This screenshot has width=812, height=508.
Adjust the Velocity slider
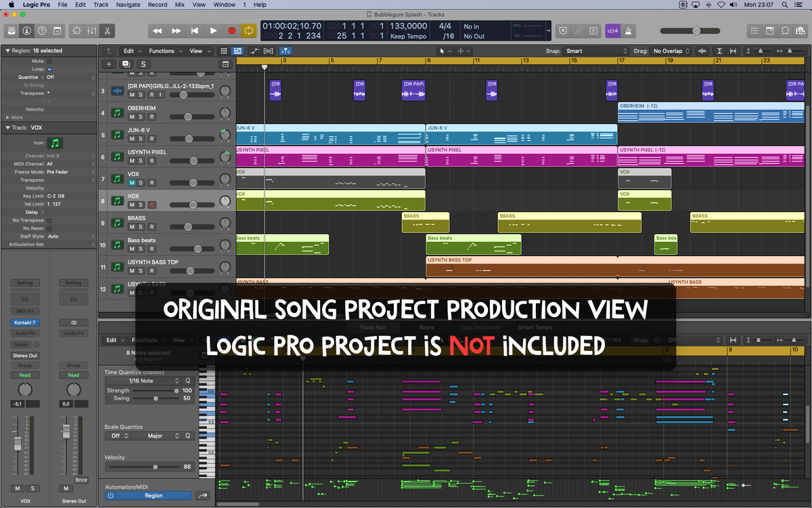click(x=155, y=467)
